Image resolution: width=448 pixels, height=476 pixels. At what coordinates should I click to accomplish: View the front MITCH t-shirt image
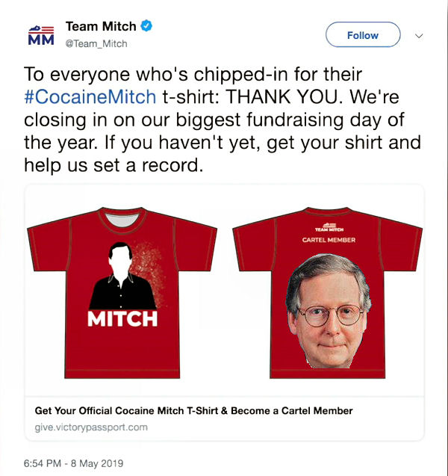pyautogui.click(x=122, y=293)
